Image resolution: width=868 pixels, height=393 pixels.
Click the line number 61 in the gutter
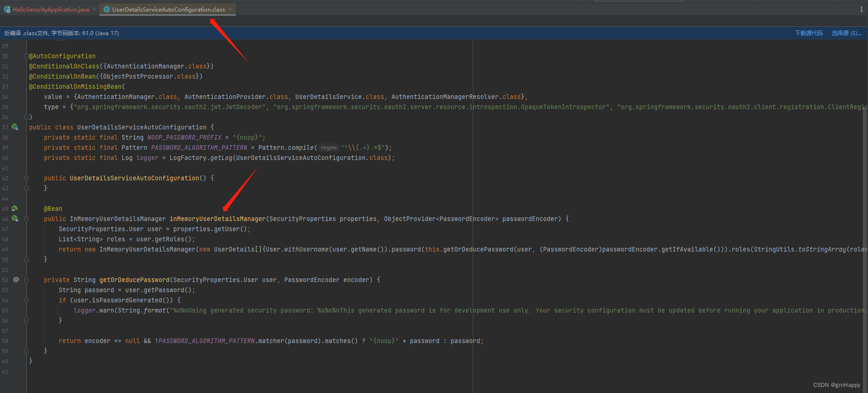(5, 371)
